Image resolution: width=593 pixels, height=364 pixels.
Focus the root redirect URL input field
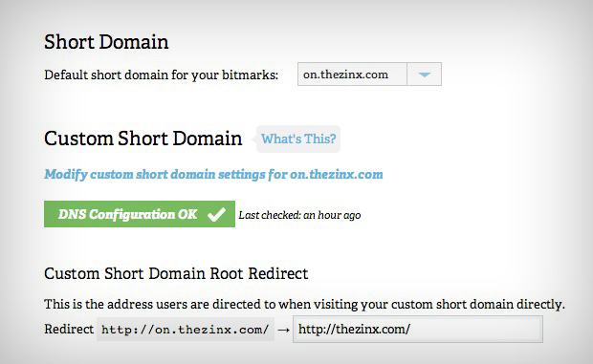pyautogui.click(x=418, y=330)
